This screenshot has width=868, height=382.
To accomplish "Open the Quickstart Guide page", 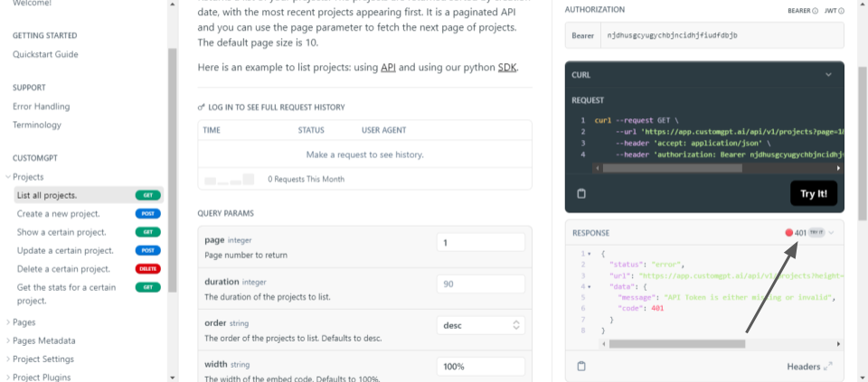I will (x=45, y=54).
